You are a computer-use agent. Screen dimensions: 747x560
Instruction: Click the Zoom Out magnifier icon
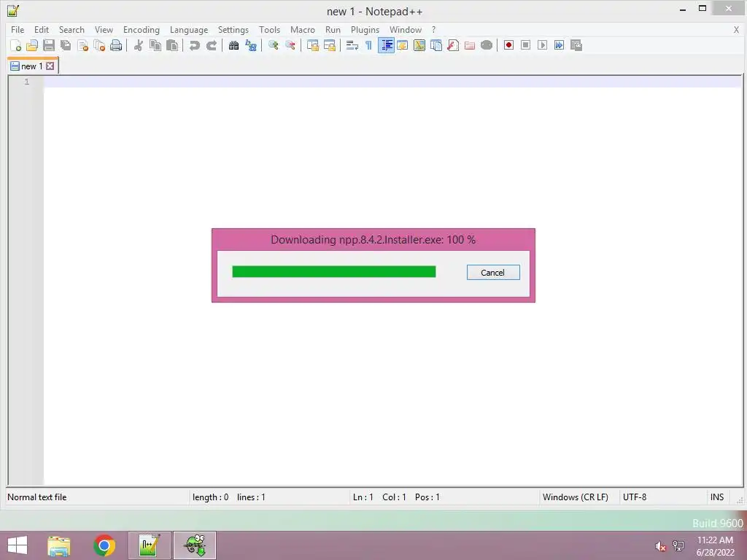290,45
